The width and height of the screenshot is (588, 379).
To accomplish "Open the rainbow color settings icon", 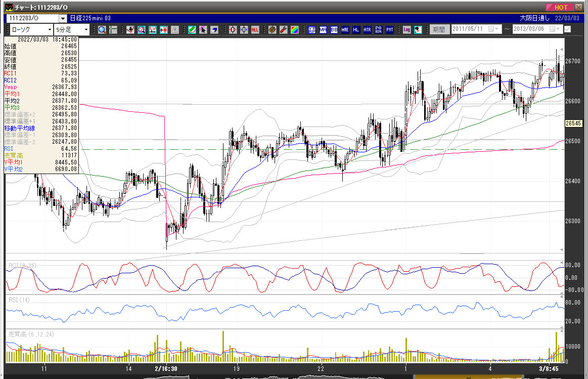I will coord(294,30).
